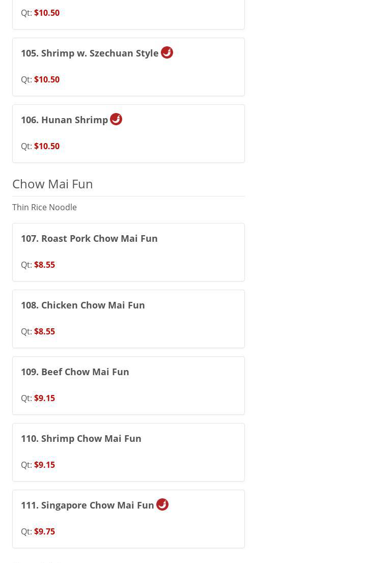Screen dimensions: 392x563
Task: Click spicy icon on Singapore Chow Mai Fun
Action: [x=162, y=504]
